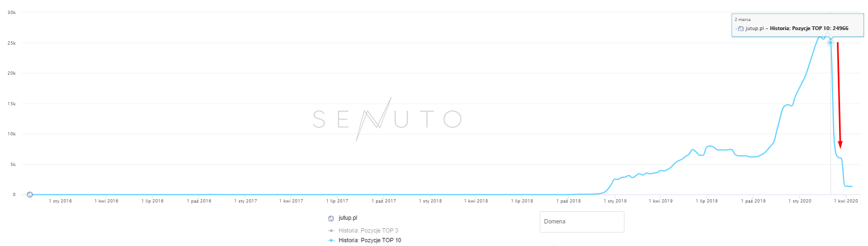The height and width of the screenshot is (246, 868).
Task: Click the 30k y-axis label
Action: click(11, 12)
